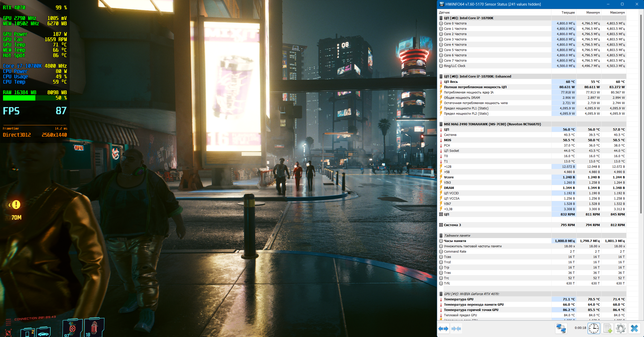644x337 pixels.
Task: Select the PCH temperature row
Action: tap(532, 145)
